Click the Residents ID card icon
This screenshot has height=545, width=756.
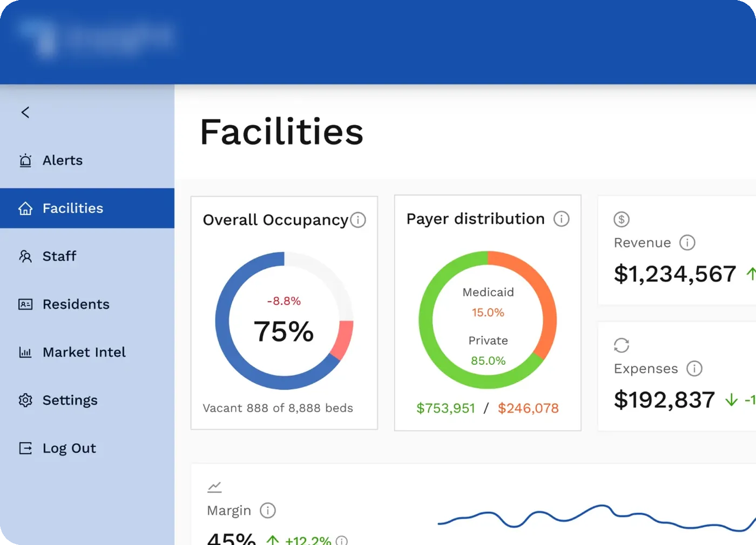pyautogui.click(x=25, y=304)
